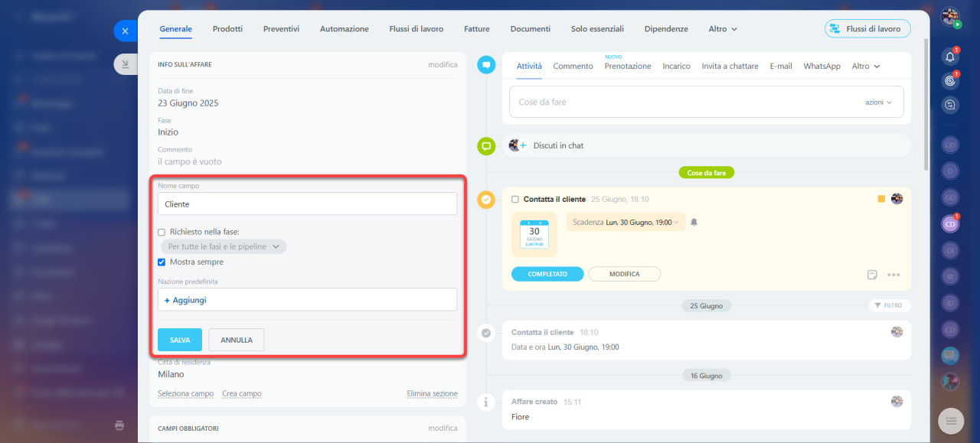
Task: Select the WhatsApp activity tab
Action: [822, 67]
